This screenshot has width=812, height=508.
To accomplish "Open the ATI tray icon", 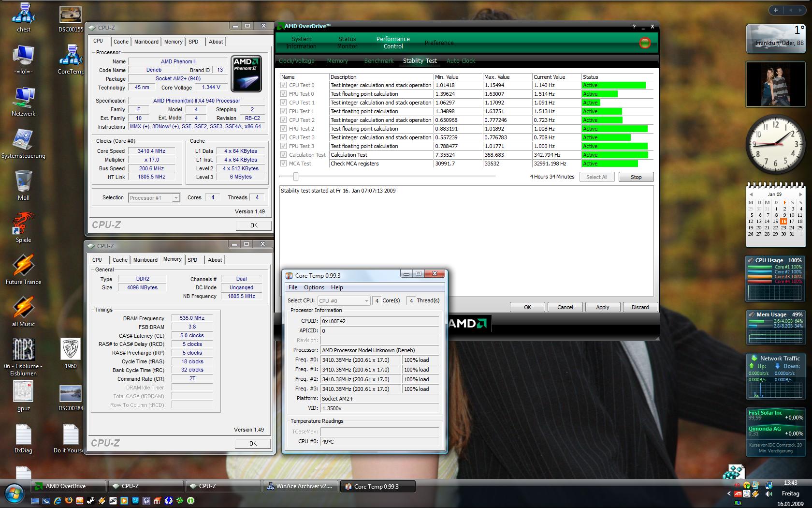I will [738, 494].
